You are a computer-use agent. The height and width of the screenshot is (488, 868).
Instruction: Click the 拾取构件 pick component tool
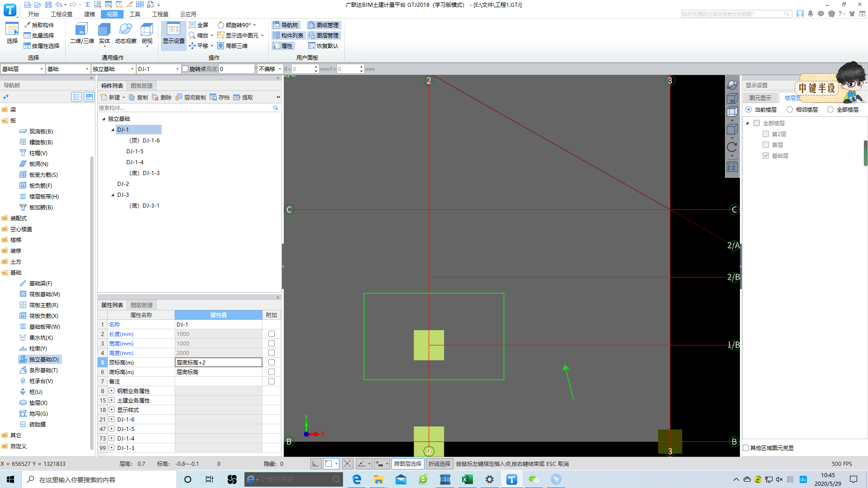39,25
